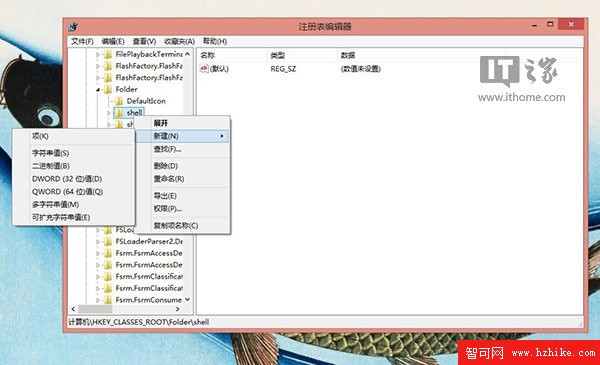This screenshot has height=365, width=600.
Task: Collapse the Folder tree node
Action: (x=98, y=90)
